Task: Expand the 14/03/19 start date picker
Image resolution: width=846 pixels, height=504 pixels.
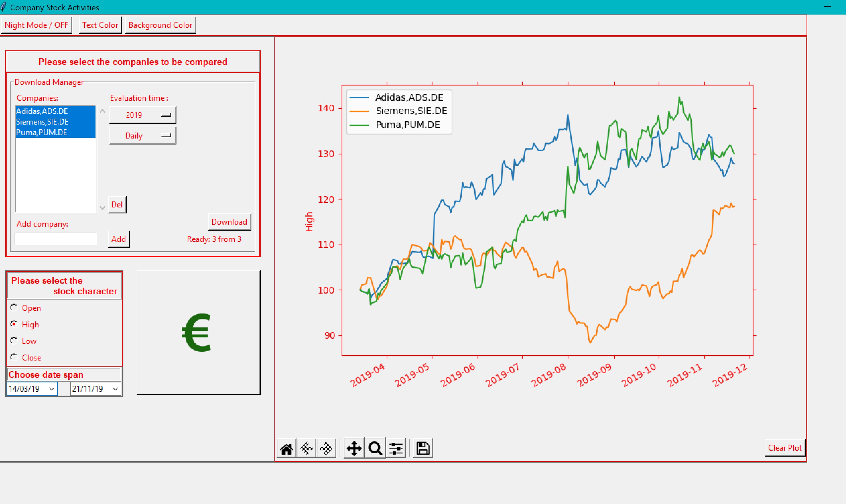Action: click(52, 389)
